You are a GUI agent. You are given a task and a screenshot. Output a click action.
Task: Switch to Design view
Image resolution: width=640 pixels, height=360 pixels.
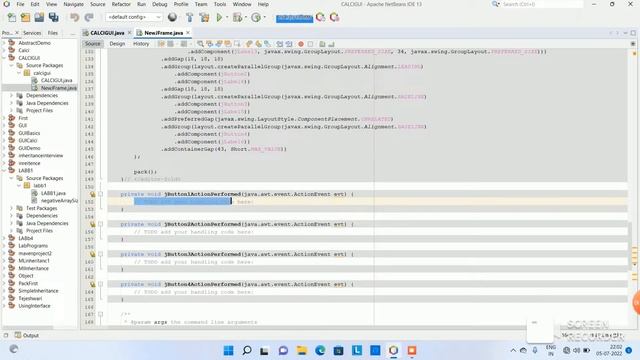[117, 44]
